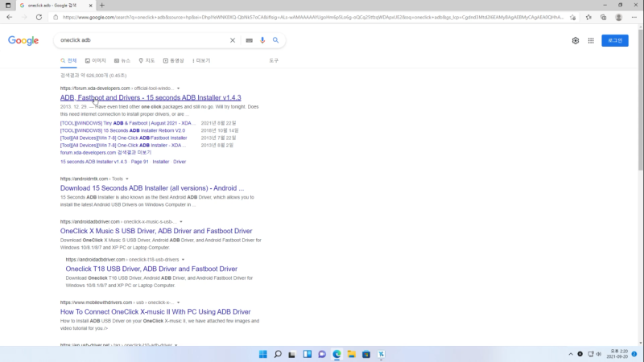Select the Maps search tab

147,61
